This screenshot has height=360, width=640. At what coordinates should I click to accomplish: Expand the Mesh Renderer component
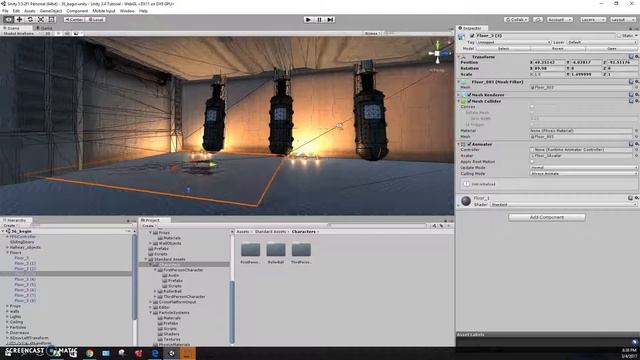459,95
